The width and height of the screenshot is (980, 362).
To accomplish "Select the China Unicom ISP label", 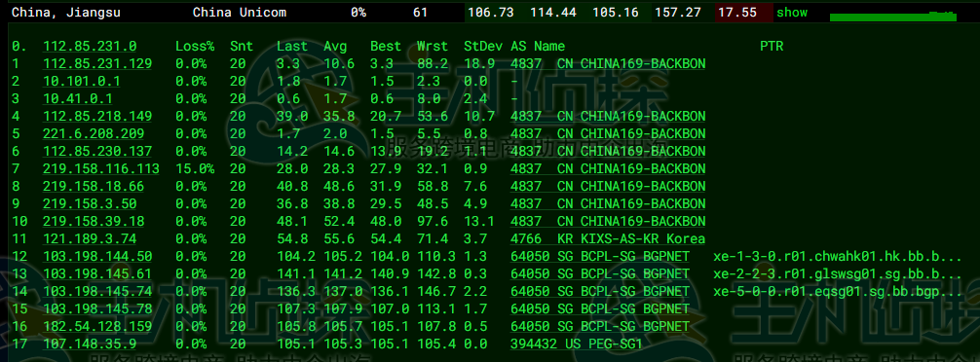I will (x=240, y=13).
